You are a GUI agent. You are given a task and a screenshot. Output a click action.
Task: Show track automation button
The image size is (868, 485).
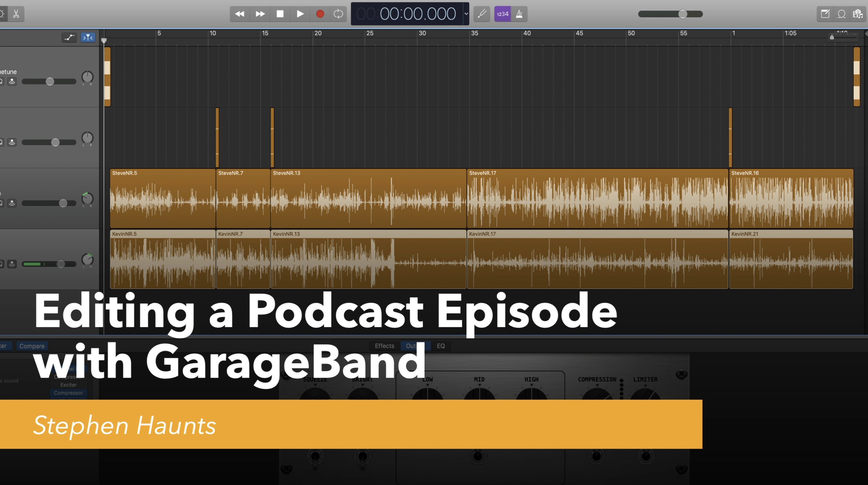[x=69, y=37]
